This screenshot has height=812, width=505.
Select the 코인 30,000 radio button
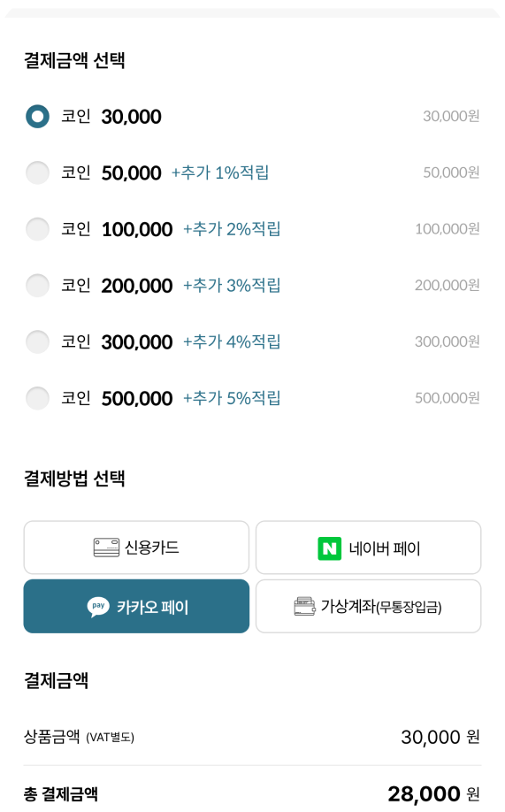coord(37,117)
